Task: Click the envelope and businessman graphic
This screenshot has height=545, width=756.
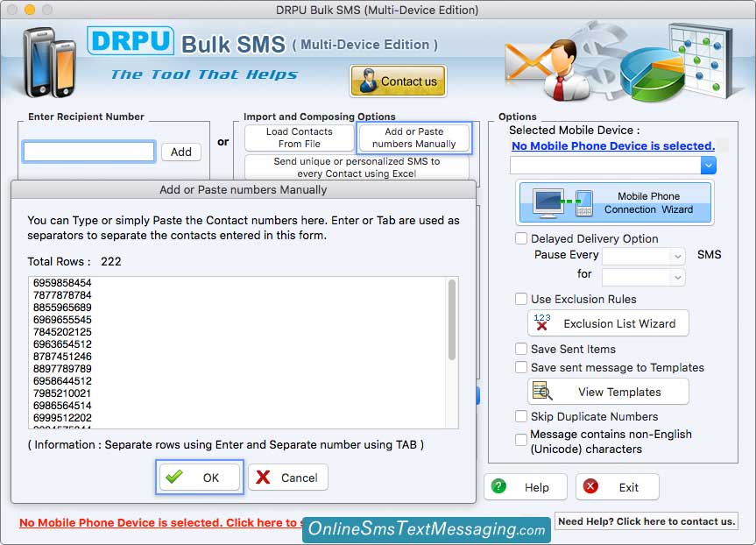Action: [x=548, y=70]
